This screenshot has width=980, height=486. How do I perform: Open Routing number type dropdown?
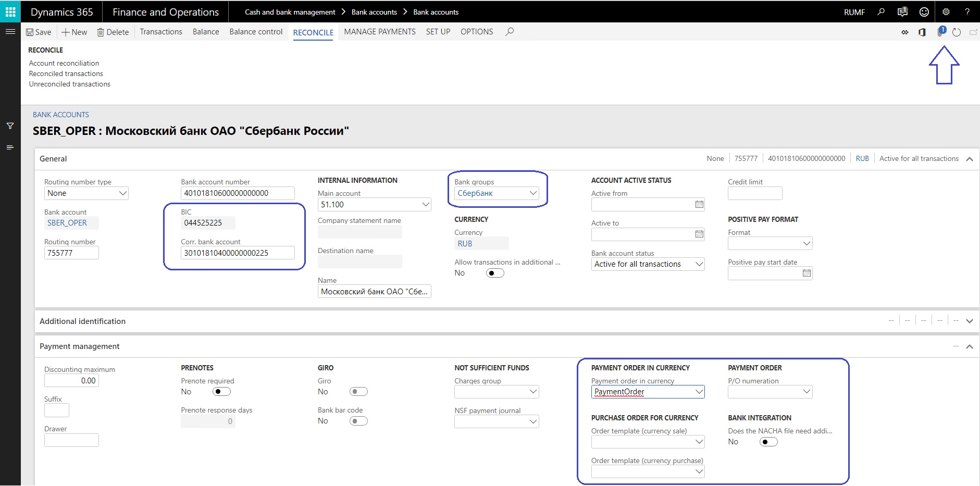(x=122, y=193)
